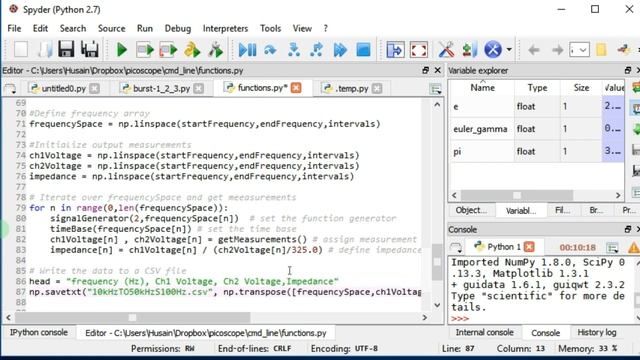The image size is (640, 360).
Task: Switch to Object inspector tab
Action: [471, 211]
